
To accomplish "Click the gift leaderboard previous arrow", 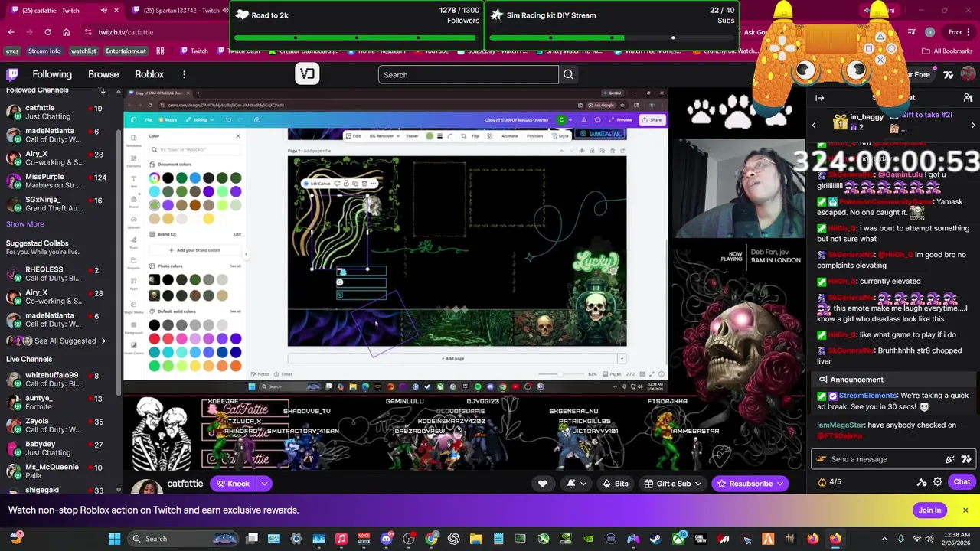I will pos(814,125).
